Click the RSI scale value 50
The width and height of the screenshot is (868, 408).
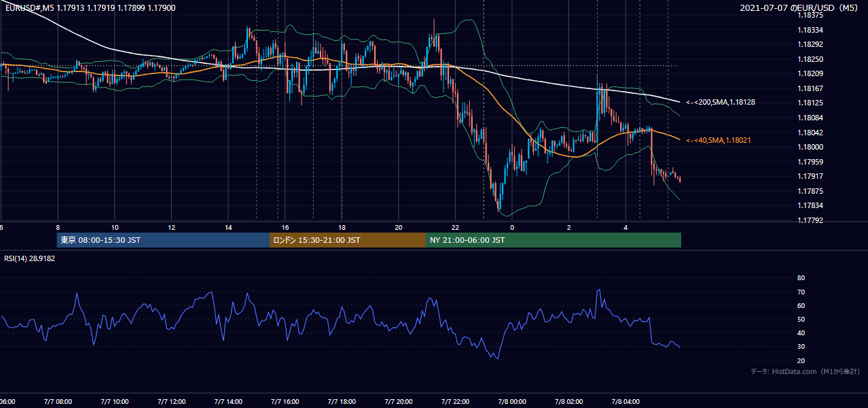click(801, 319)
